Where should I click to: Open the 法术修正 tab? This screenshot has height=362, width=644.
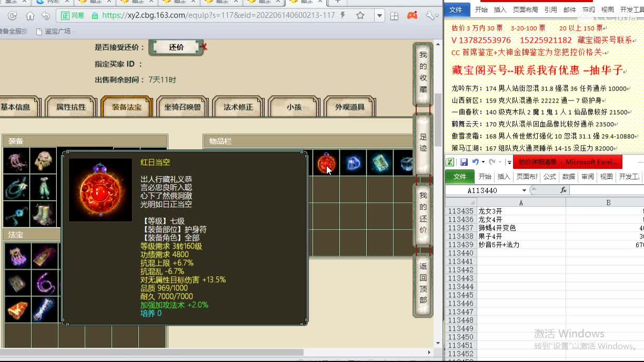[238, 107]
